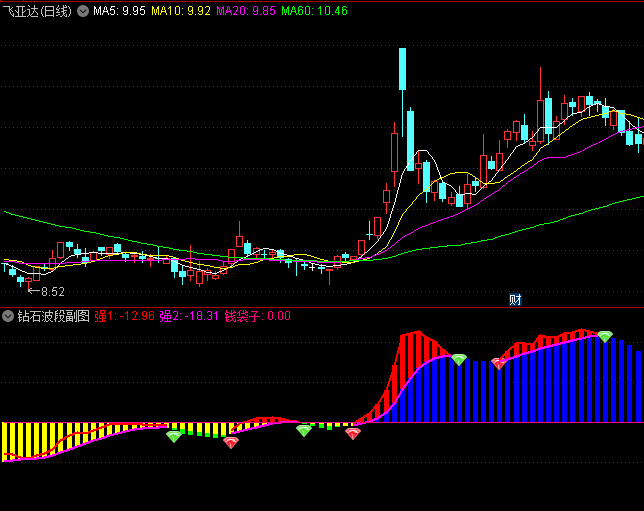The image size is (644, 511).
Task: Click the 强1 indicator value label
Action: point(124,316)
